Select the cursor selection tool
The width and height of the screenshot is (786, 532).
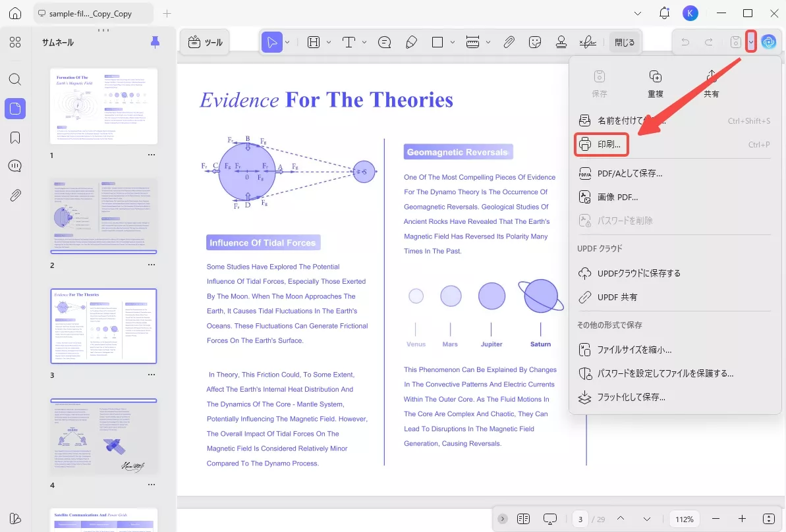(271, 42)
